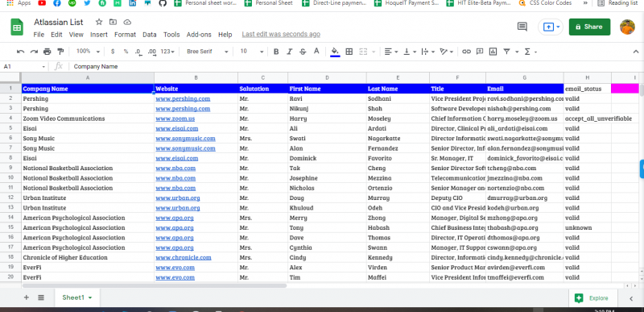Open the zoom 100% dropdown
This screenshot has width=644, height=312.
(x=88, y=52)
